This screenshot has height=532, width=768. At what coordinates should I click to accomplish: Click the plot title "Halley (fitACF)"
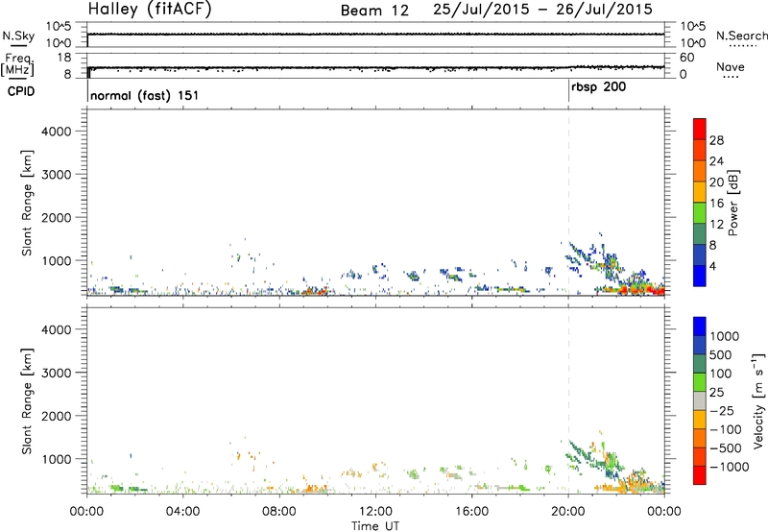point(150,9)
